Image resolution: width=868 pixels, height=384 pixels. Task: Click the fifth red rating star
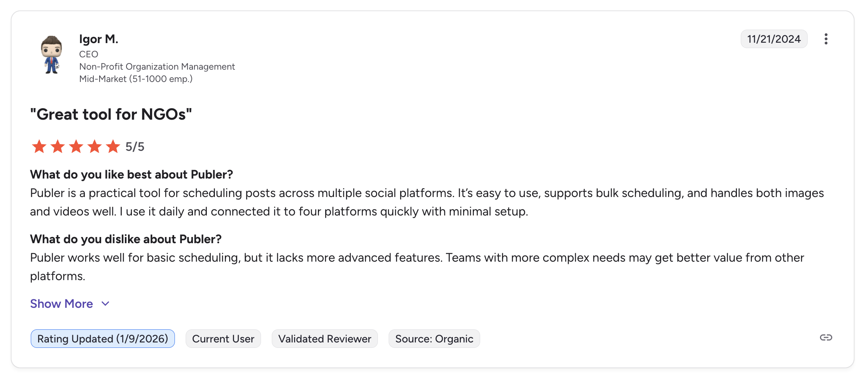tap(113, 146)
